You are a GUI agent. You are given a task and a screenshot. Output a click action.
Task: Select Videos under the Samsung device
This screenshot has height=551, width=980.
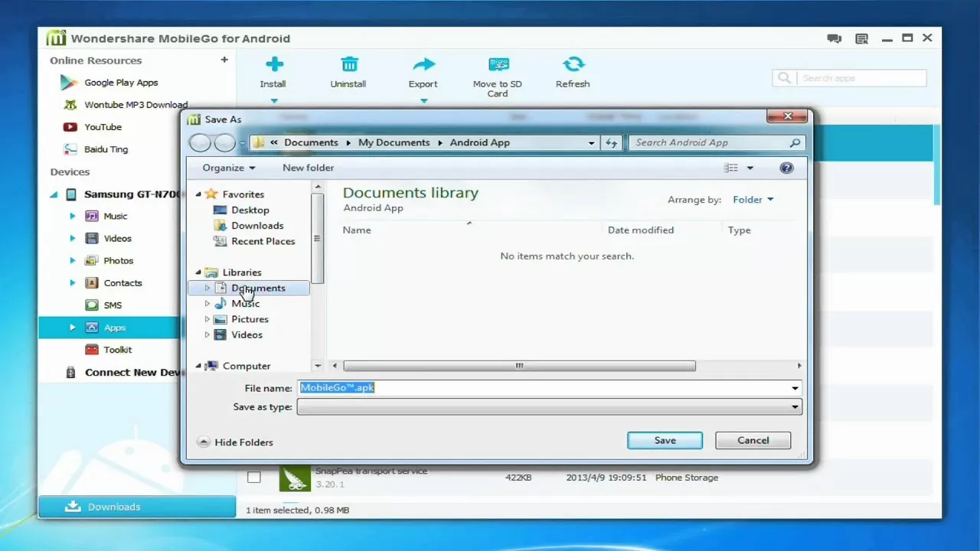click(117, 239)
